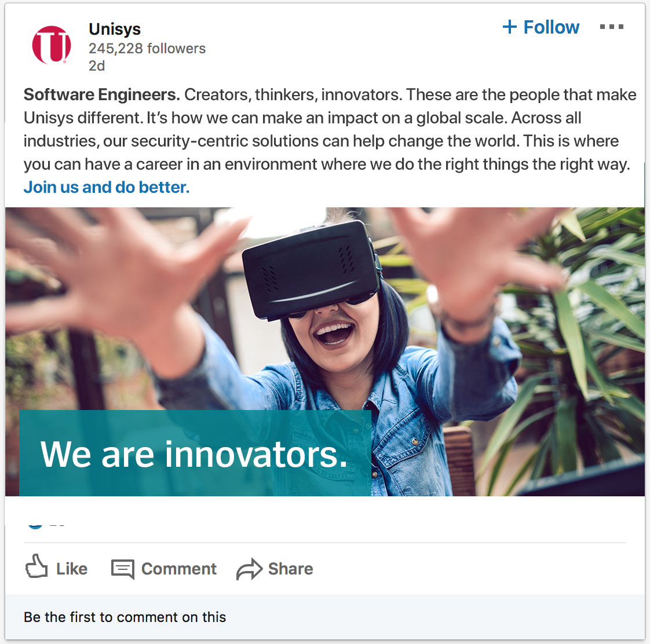Click the 'Software Engineers.' bold post text
The height and width of the screenshot is (644, 650).
coord(101,94)
